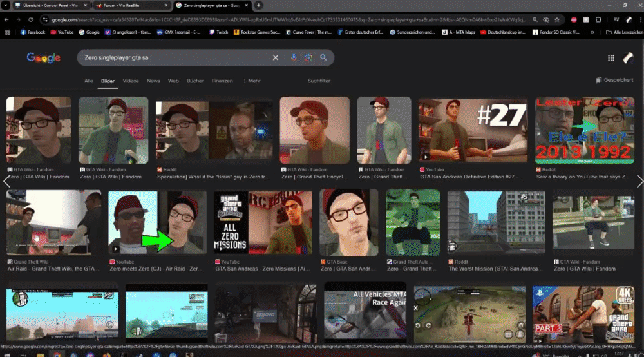
Task: Go back with browser back arrow
Action: point(6,20)
